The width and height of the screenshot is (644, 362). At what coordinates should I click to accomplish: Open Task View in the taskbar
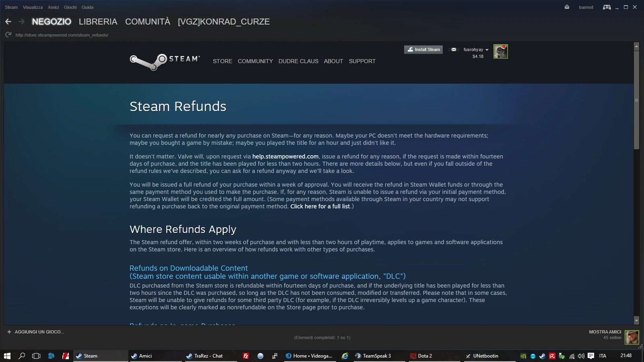tap(36, 356)
